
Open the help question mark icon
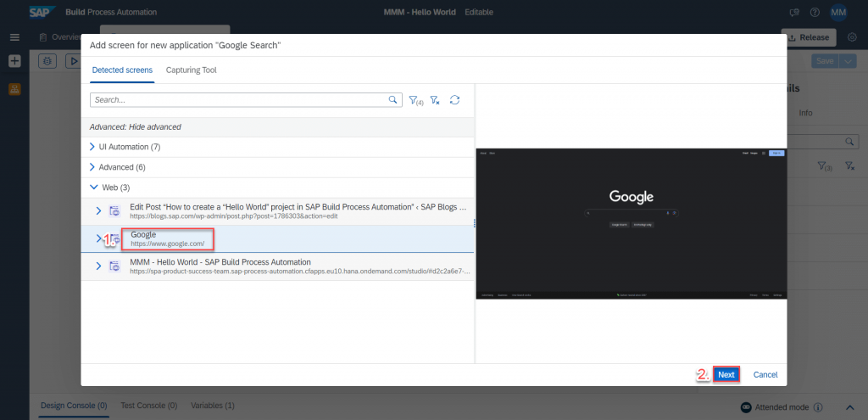pos(815,12)
